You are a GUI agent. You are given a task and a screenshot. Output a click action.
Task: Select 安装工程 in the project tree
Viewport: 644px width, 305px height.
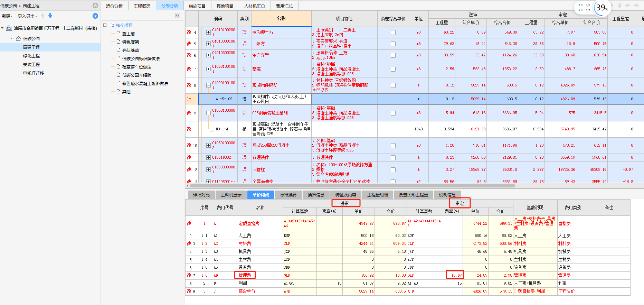coord(31,64)
